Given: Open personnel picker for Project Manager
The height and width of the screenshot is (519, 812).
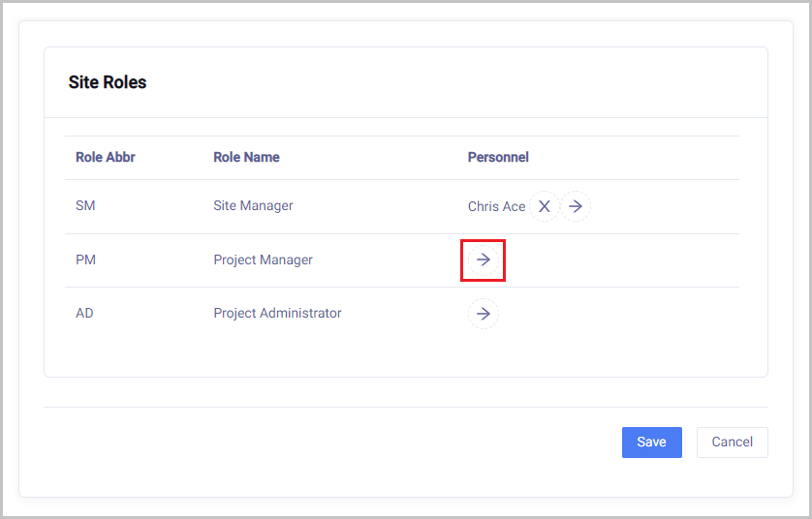Looking at the screenshot, I should point(484,259).
